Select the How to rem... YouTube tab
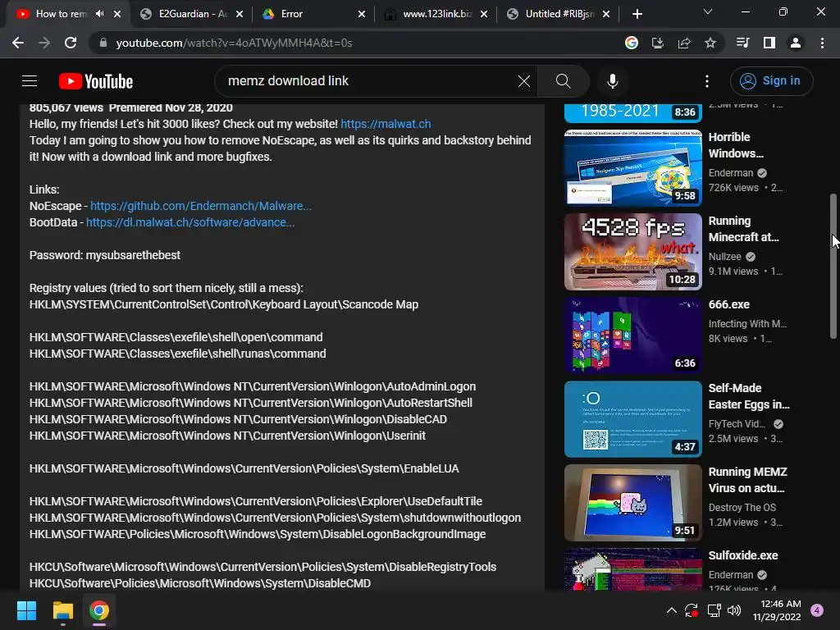This screenshot has width=840, height=630. [x=61, y=14]
